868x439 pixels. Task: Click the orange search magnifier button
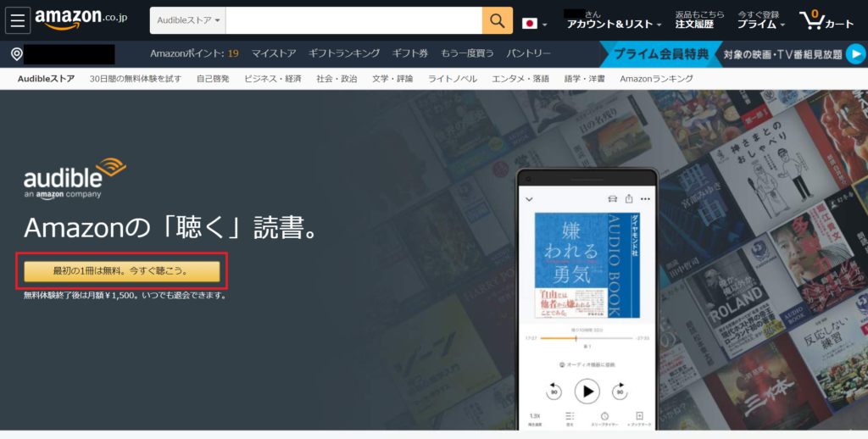[x=497, y=20]
